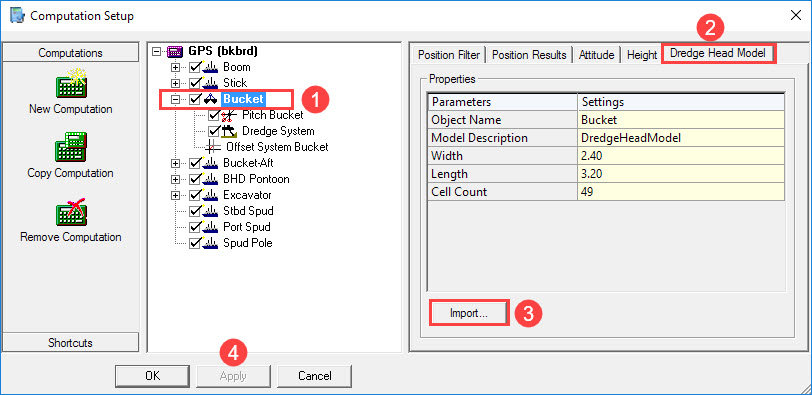Select the GPS (bkbrd) computation icon
This screenshot has height=395, width=812.
click(x=175, y=51)
